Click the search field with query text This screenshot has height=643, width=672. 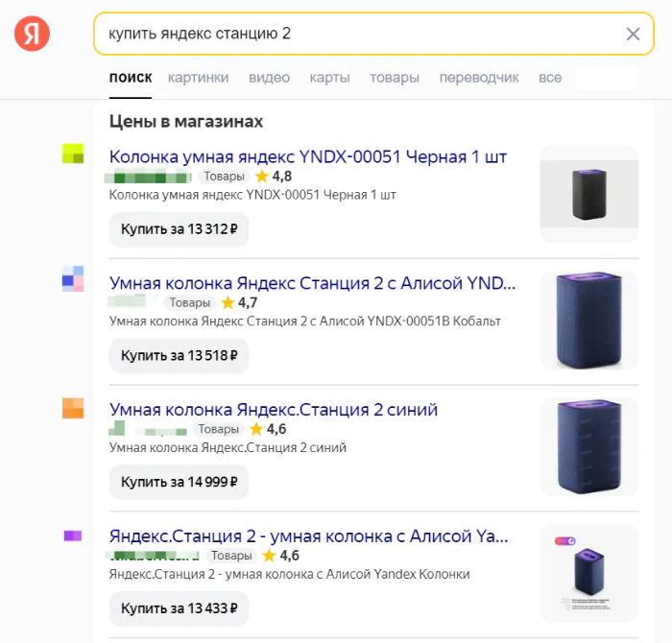[x=355, y=35]
